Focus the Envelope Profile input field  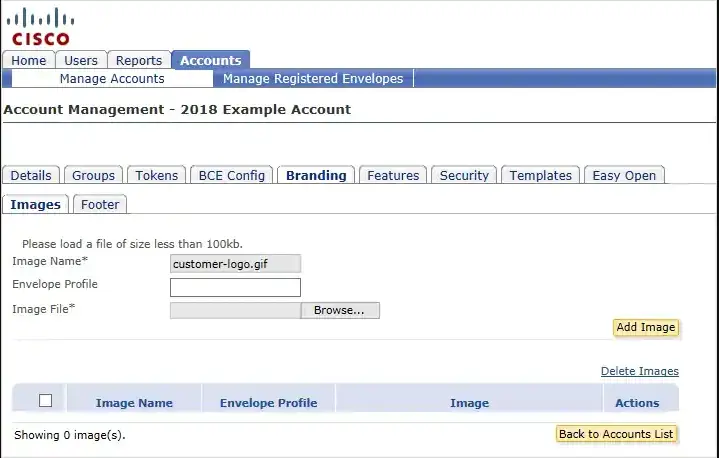(235, 287)
